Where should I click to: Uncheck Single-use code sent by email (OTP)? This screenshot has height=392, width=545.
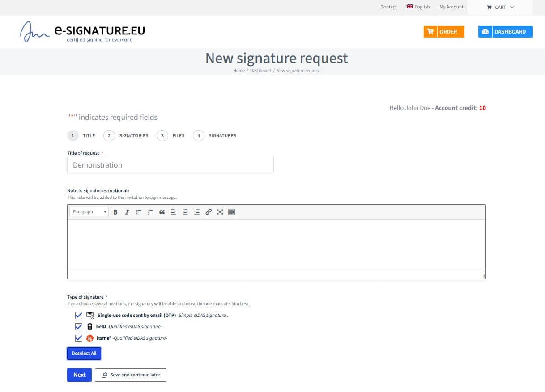coord(79,315)
